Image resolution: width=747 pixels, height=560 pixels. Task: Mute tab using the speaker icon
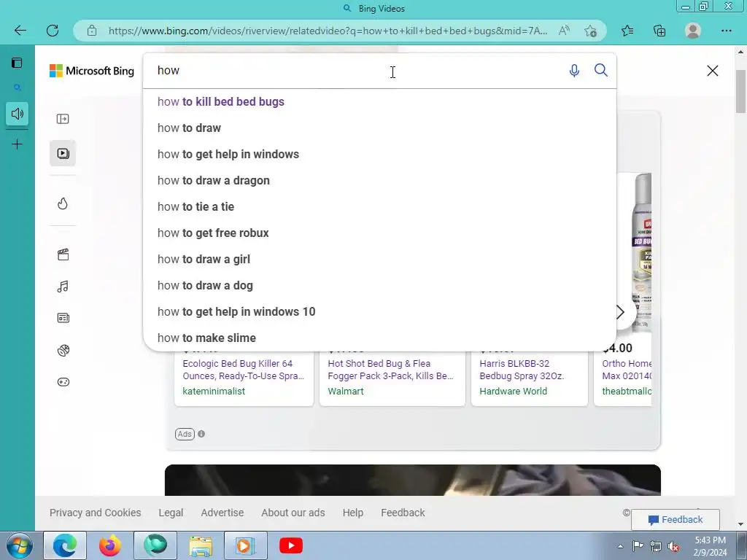(18, 114)
